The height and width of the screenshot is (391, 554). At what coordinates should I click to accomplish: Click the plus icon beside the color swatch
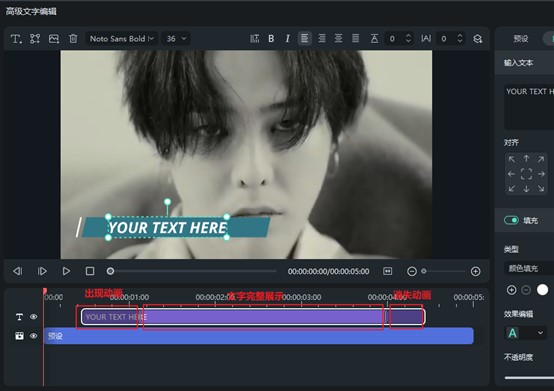[511, 290]
